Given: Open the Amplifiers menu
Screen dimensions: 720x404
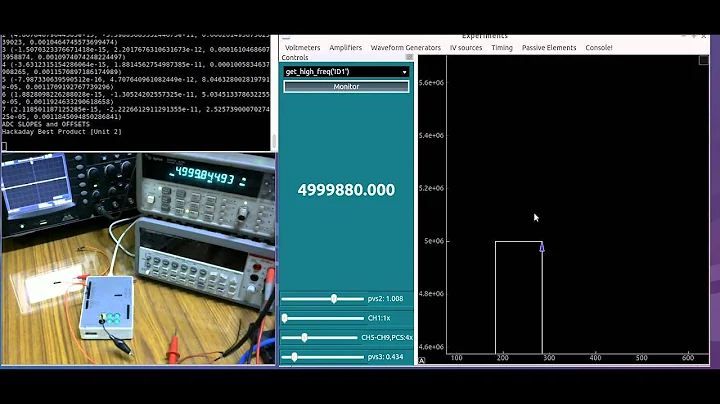Looking at the screenshot, I should coord(345,48).
